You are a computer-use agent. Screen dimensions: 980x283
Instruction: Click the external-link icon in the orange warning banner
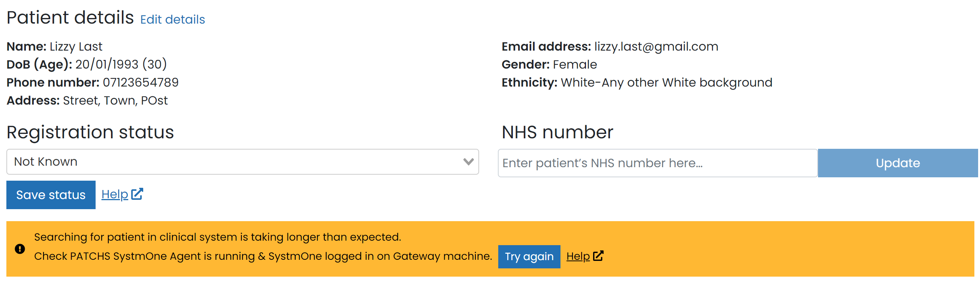598,256
